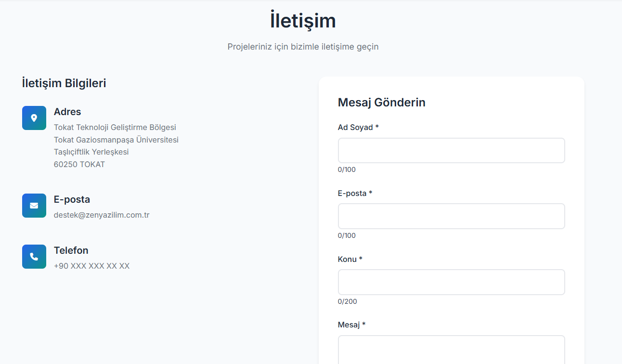This screenshot has width=622, height=364.
Task: Focus the Ad Soyad input field
Action: (451, 151)
